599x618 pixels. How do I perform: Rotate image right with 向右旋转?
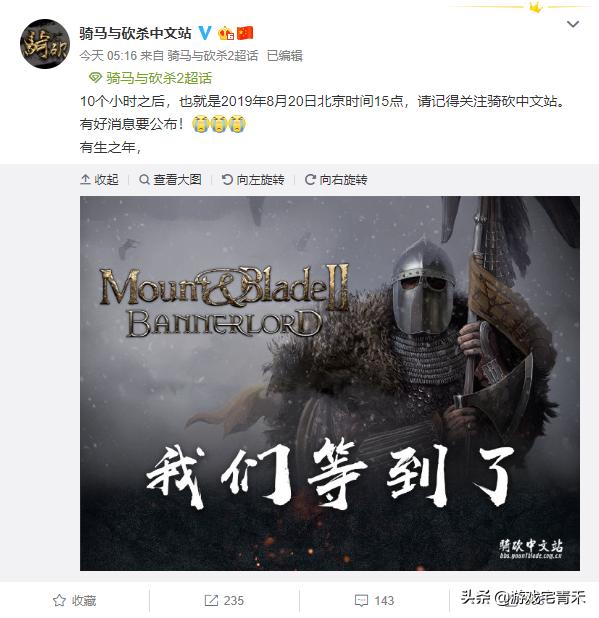[336, 180]
